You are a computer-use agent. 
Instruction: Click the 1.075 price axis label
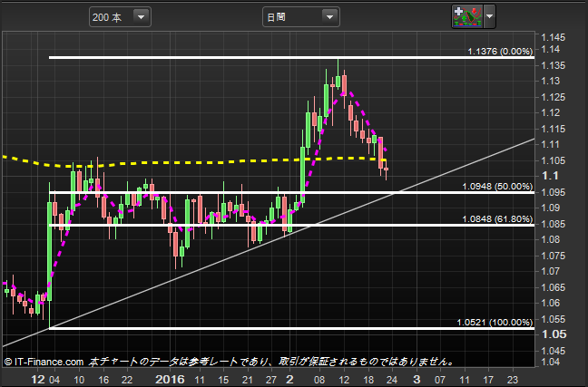tap(553, 256)
